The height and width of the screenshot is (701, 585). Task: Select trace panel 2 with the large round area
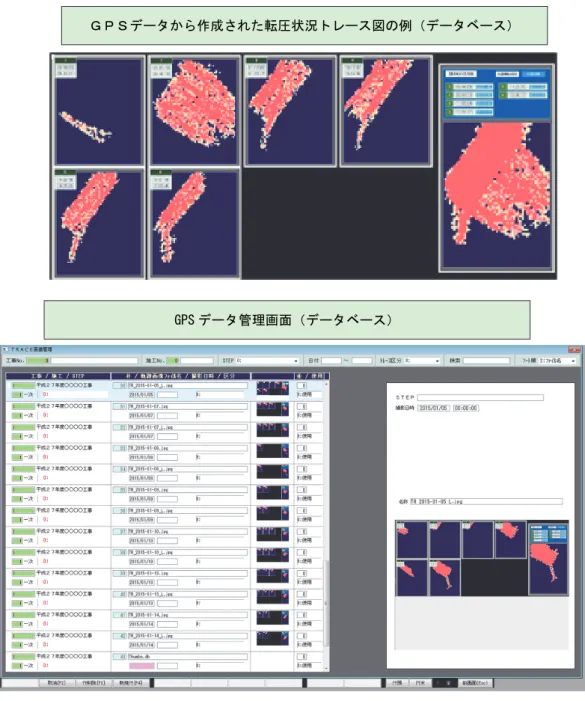(194, 110)
